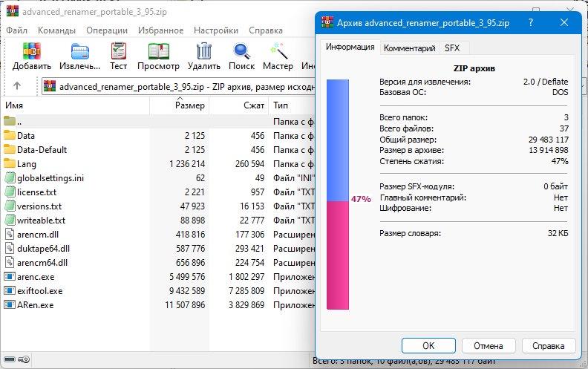
Task: Click the help question mark in dialog title
Action: click(x=531, y=22)
